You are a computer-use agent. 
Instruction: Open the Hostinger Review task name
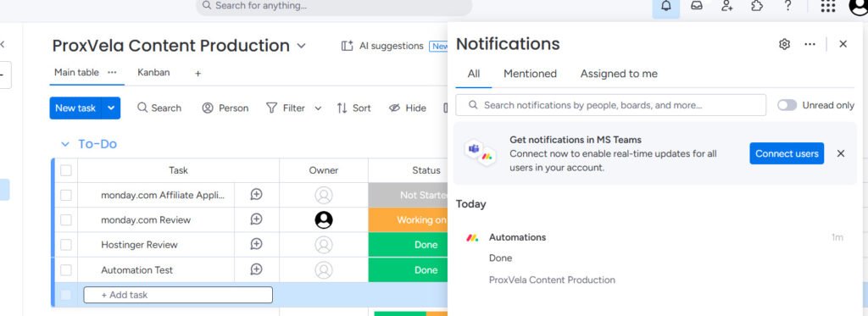tap(139, 245)
